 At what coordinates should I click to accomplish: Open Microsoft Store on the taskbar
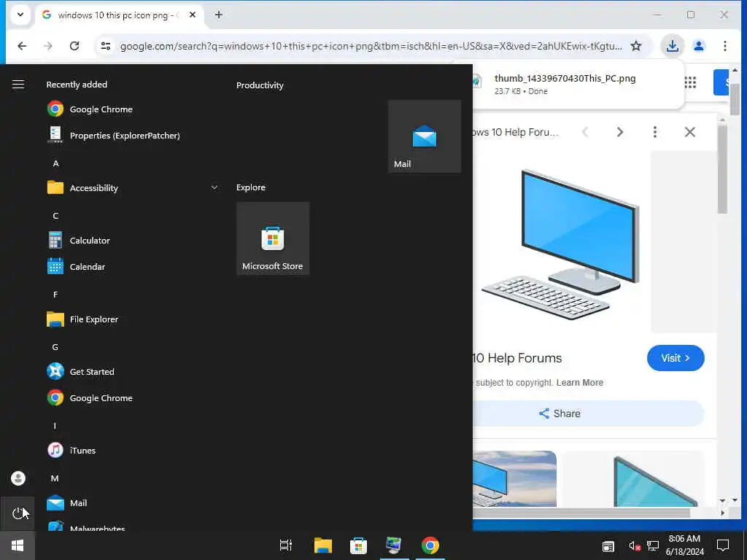tap(358, 545)
